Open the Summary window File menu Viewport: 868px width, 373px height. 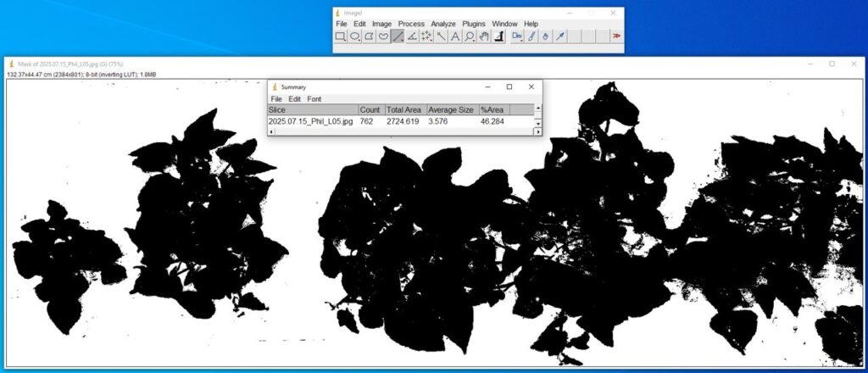[277, 99]
